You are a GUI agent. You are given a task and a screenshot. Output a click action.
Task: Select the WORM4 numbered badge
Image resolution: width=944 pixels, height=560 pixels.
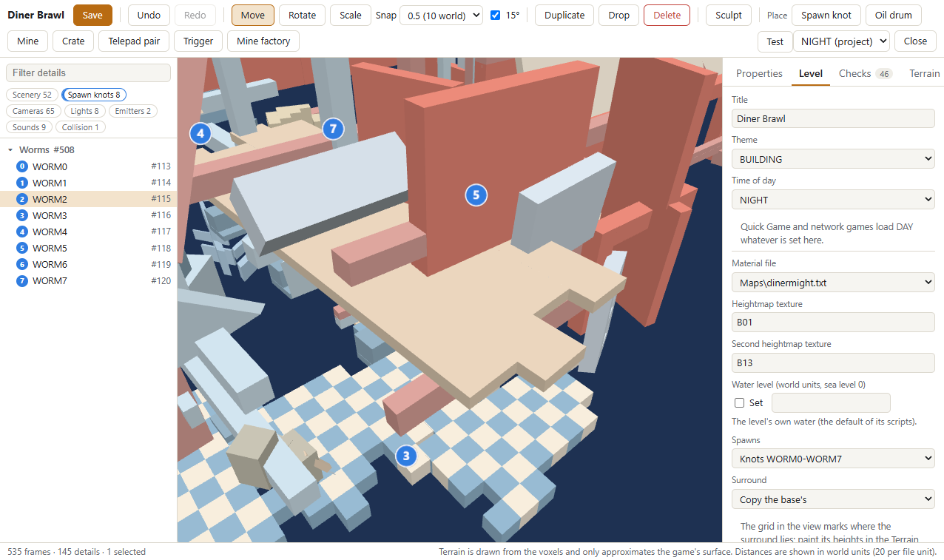point(21,232)
